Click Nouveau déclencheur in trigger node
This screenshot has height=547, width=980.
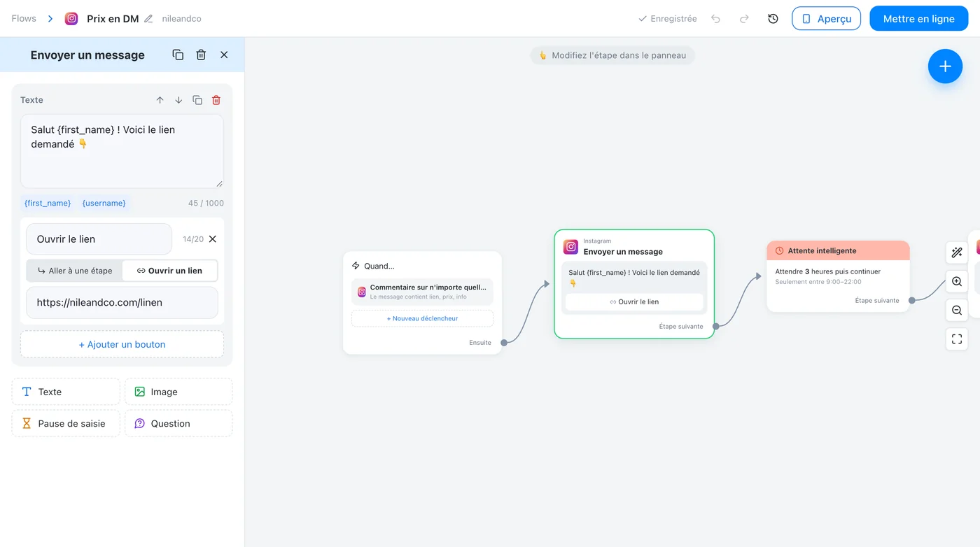422,318
